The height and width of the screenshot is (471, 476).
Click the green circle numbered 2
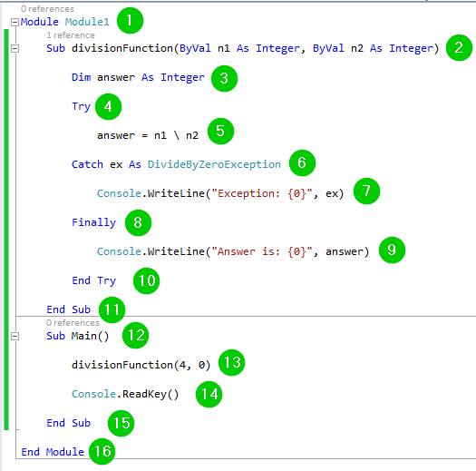tap(459, 48)
